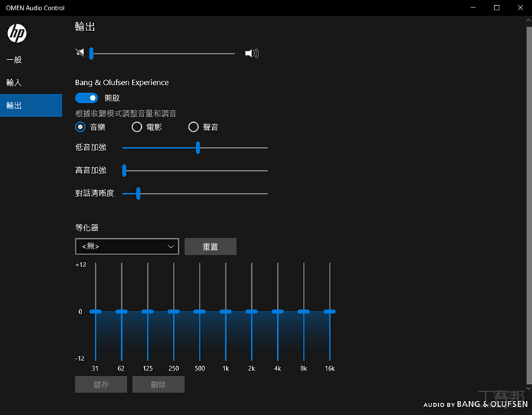
Task: Select the 電影 radio button
Action: [137, 127]
